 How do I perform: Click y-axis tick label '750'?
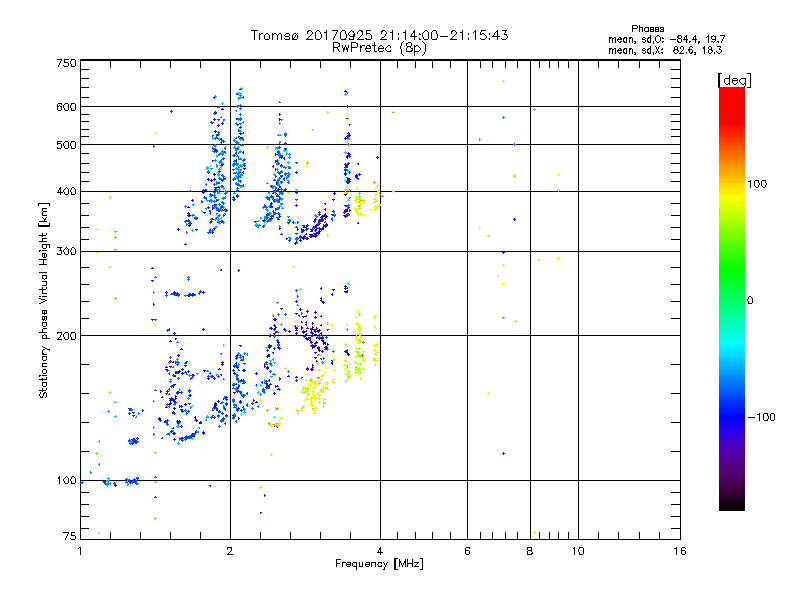[66, 63]
